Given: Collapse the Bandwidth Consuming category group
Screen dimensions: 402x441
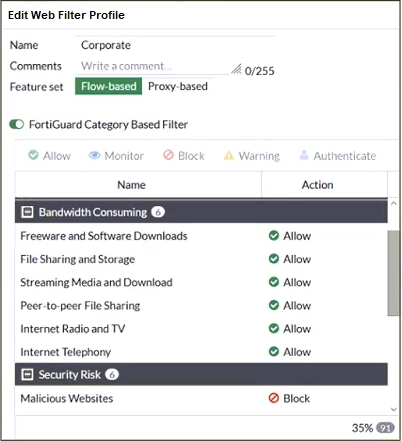Looking at the screenshot, I should 27,212.
